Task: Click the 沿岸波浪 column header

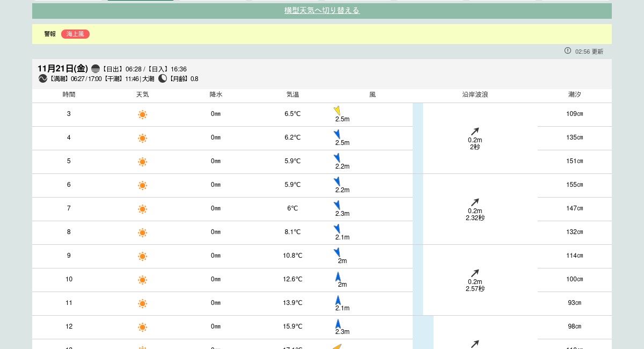Action: click(x=475, y=94)
